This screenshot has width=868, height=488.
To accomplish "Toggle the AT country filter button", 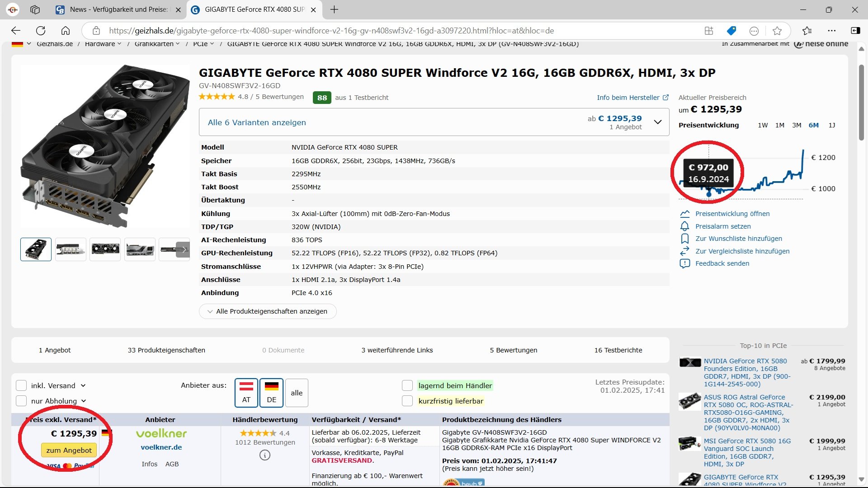I will pos(246,392).
